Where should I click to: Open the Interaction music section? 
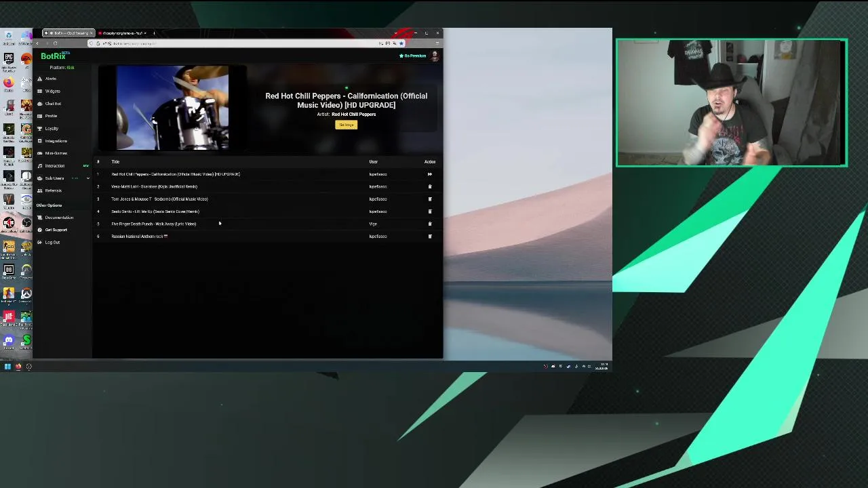(x=52, y=165)
